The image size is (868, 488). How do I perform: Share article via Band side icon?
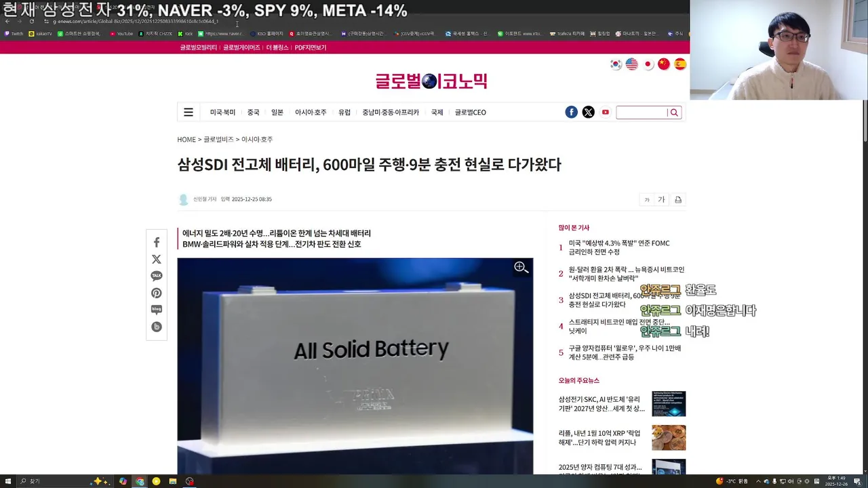(157, 327)
